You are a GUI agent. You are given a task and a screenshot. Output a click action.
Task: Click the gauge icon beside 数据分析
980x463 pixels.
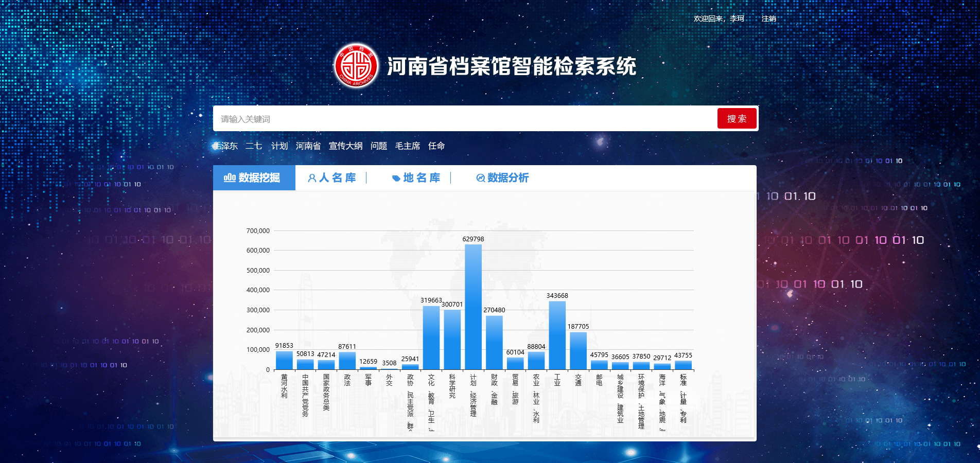[x=480, y=178]
